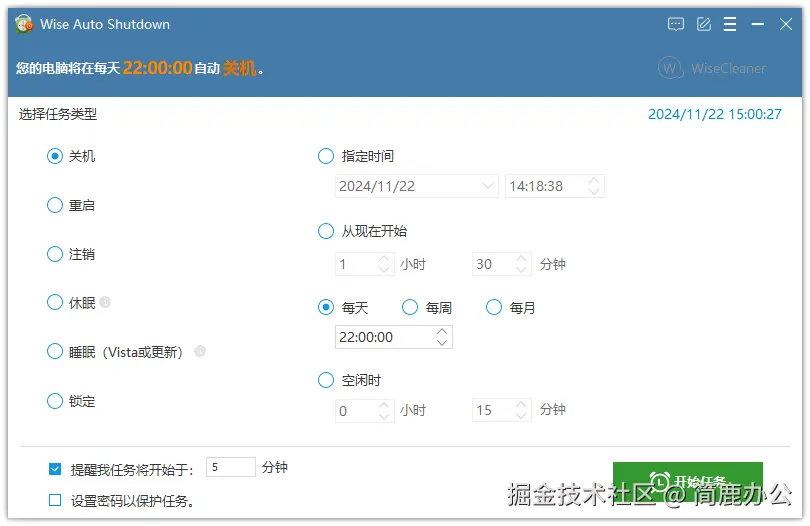Increase the 14:18:38 time with up arrow
This screenshot has height=526, width=810.
(x=594, y=180)
